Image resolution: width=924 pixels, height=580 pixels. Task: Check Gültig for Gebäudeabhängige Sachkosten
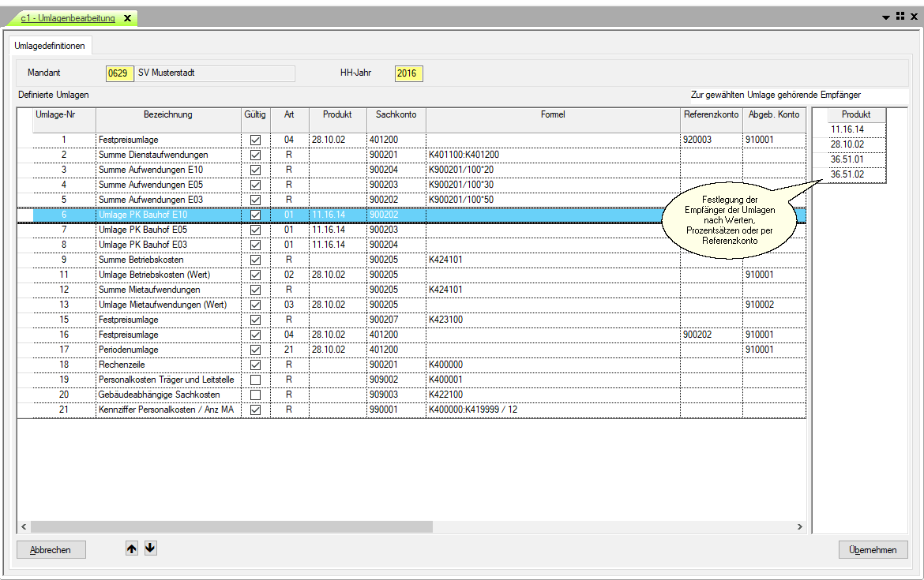pyautogui.click(x=255, y=395)
